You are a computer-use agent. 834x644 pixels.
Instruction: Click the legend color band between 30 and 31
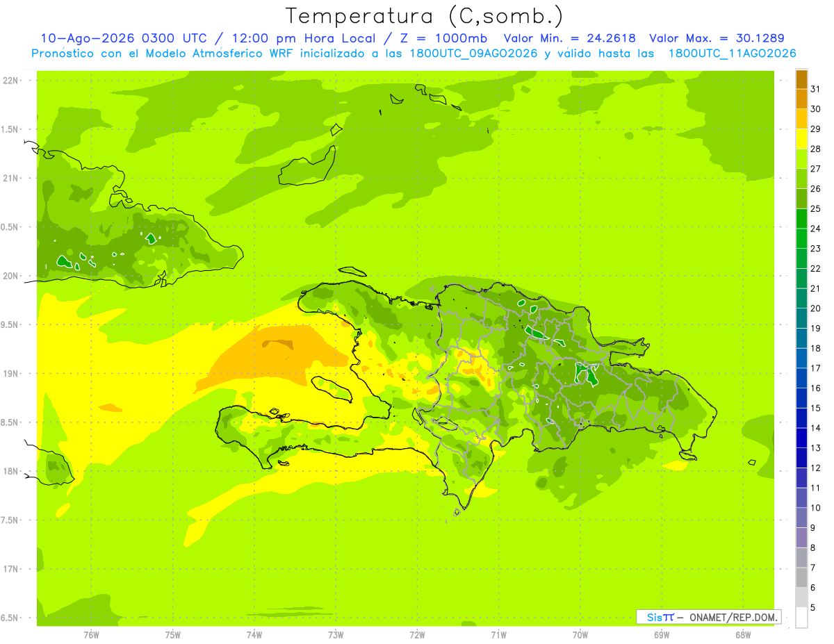(x=801, y=99)
